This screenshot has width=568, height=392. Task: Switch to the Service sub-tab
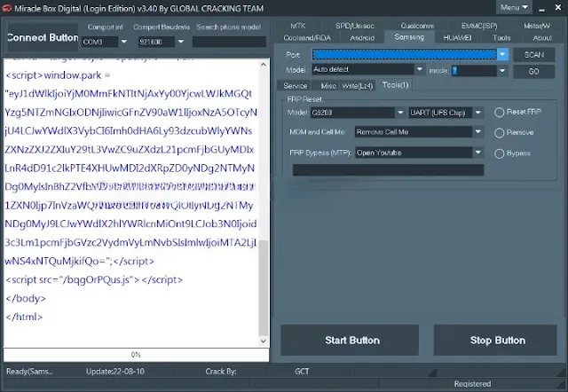(296, 86)
